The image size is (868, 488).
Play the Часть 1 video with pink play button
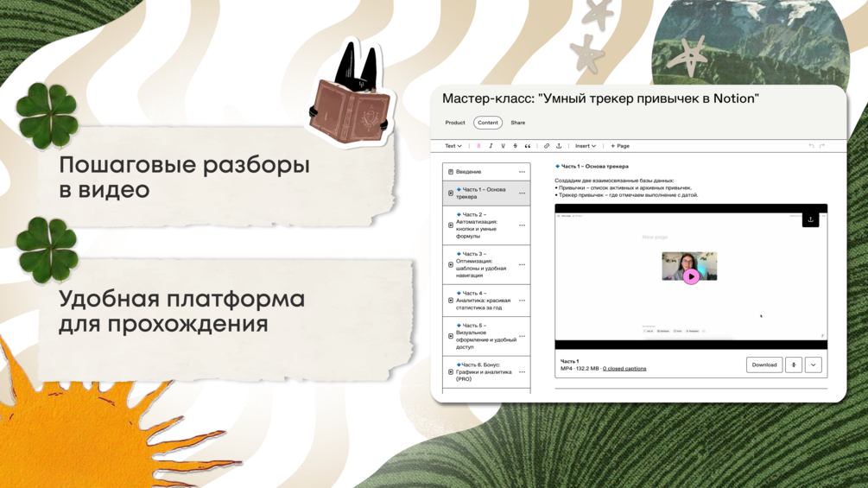(691, 276)
